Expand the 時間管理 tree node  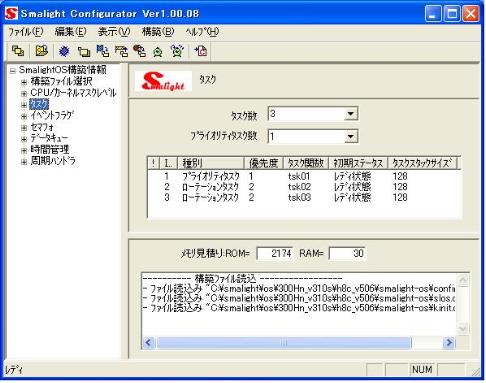[x=24, y=150]
